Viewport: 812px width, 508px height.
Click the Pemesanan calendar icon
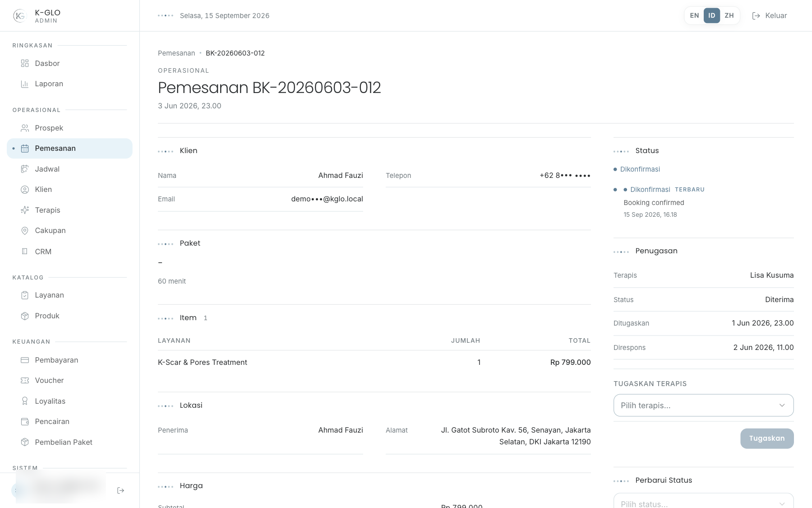(25, 149)
